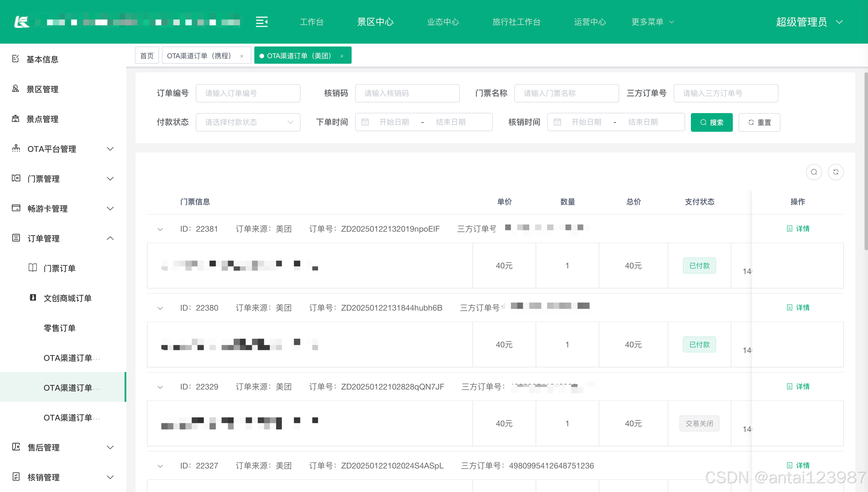Click the round search icon above the table

[x=813, y=172]
